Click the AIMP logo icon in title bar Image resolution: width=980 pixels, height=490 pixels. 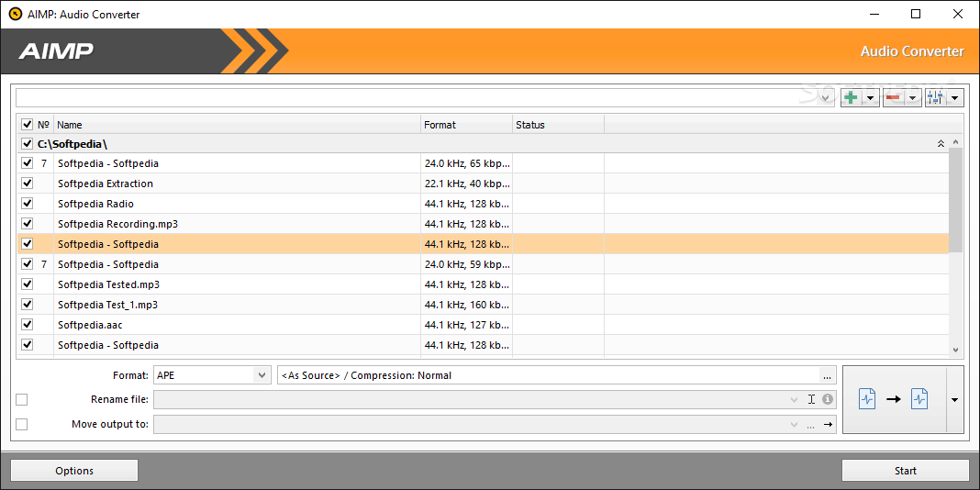click(15, 14)
